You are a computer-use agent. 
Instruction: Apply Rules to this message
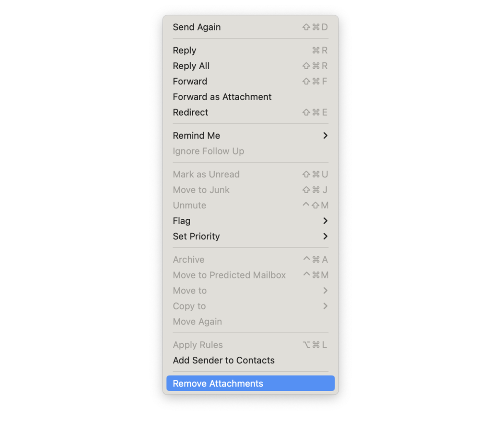pos(198,345)
